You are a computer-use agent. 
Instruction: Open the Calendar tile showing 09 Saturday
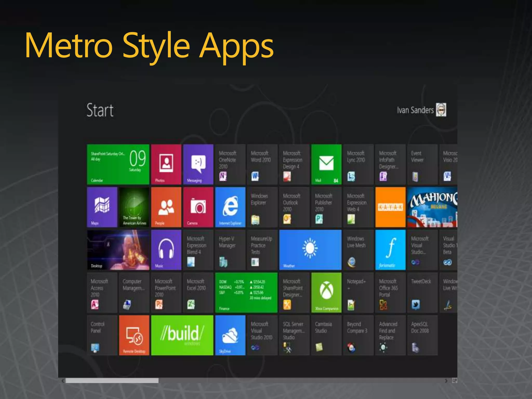(x=118, y=164)
